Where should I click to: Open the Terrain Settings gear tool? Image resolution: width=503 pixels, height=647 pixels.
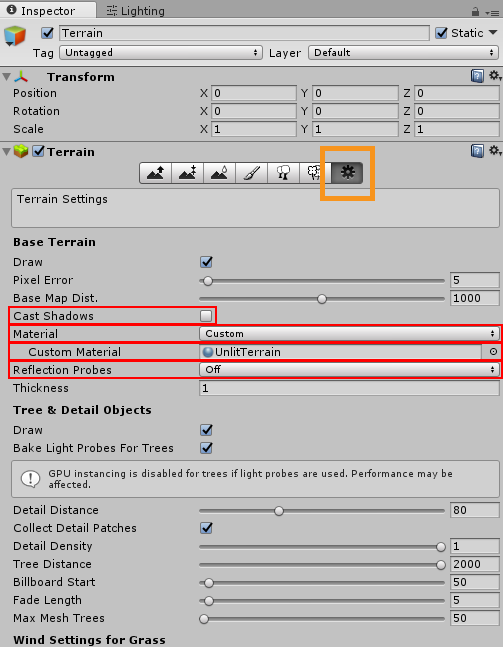pos(347,172)
